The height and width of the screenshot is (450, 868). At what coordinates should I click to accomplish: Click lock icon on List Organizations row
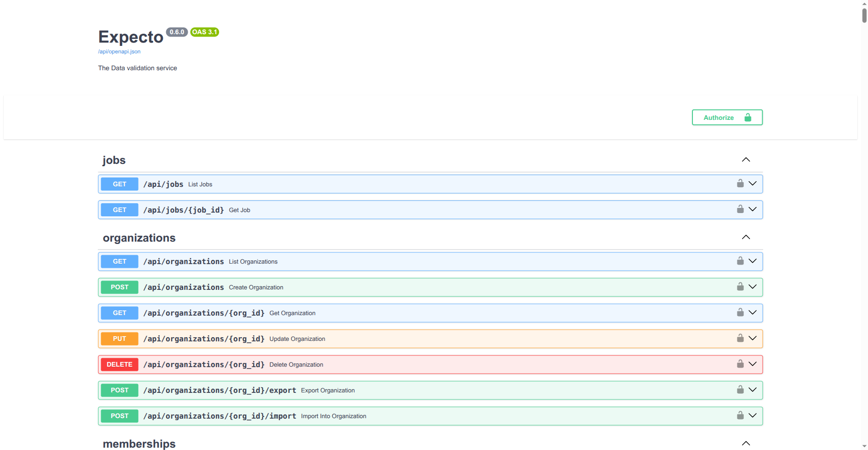pos(740,261)
